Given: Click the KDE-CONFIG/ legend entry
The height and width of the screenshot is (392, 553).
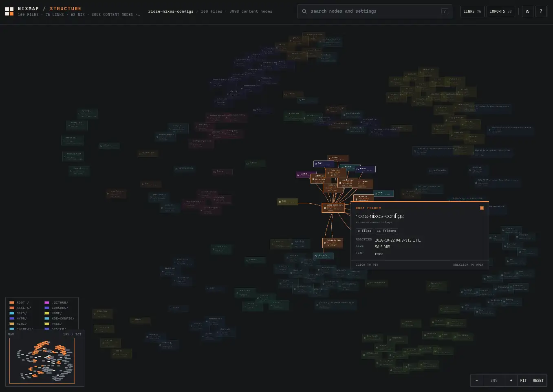Looking at the screenshot, I should point(59,319).
